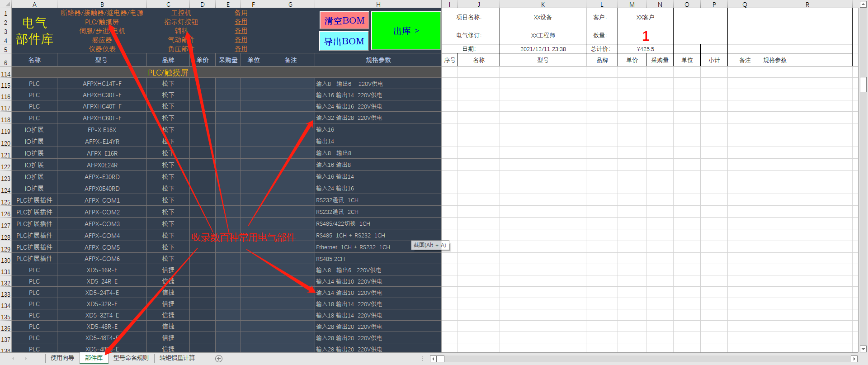This screenshot has height=365, width=868.
Task: Click the vertical scrollbar down arrow
Action: (x=863, y=349)
